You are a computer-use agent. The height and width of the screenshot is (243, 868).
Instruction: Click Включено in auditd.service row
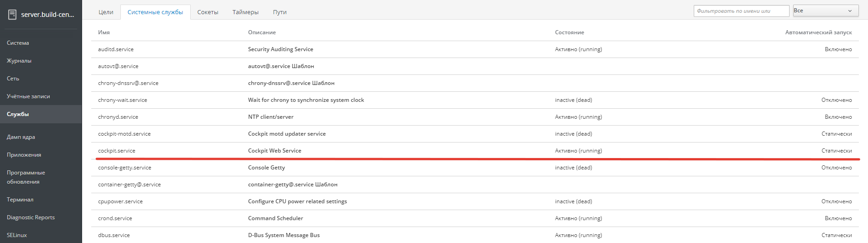[838, 49]
